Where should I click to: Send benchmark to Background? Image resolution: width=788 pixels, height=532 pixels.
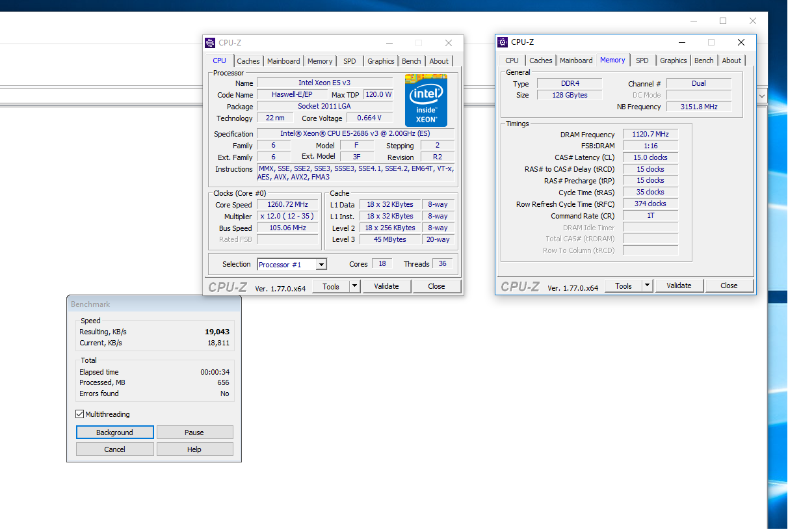(115, 432)
